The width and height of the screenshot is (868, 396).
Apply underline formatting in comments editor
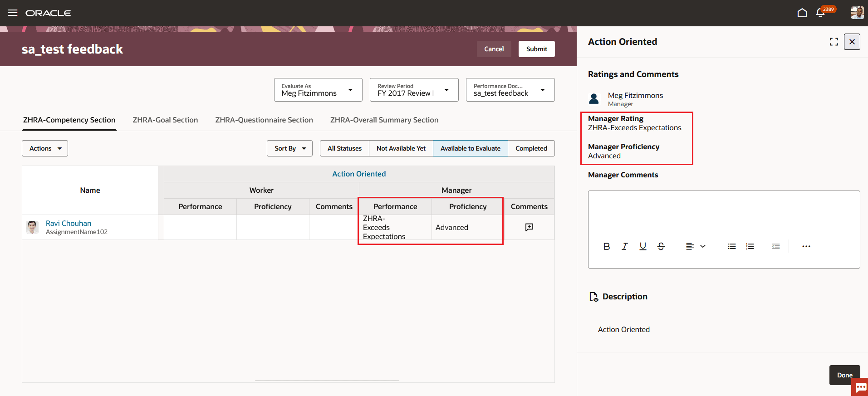click(643, 246)
